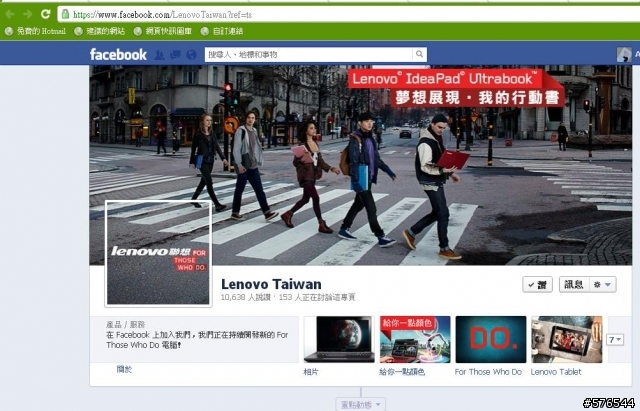Go back using the browser back arrow
640x411 pixels.
point(10,14)
